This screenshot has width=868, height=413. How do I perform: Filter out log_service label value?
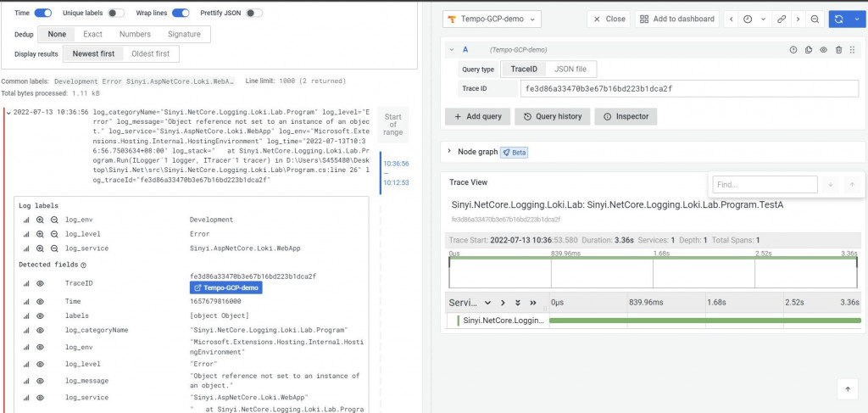[54, 248]
